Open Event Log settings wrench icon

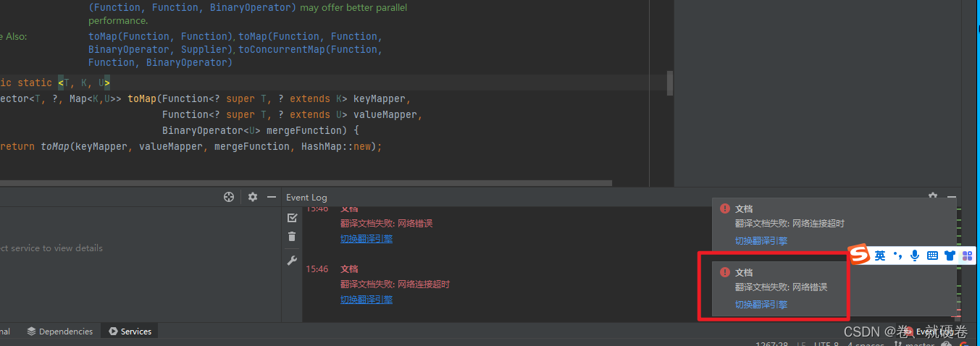pos(292,261)
